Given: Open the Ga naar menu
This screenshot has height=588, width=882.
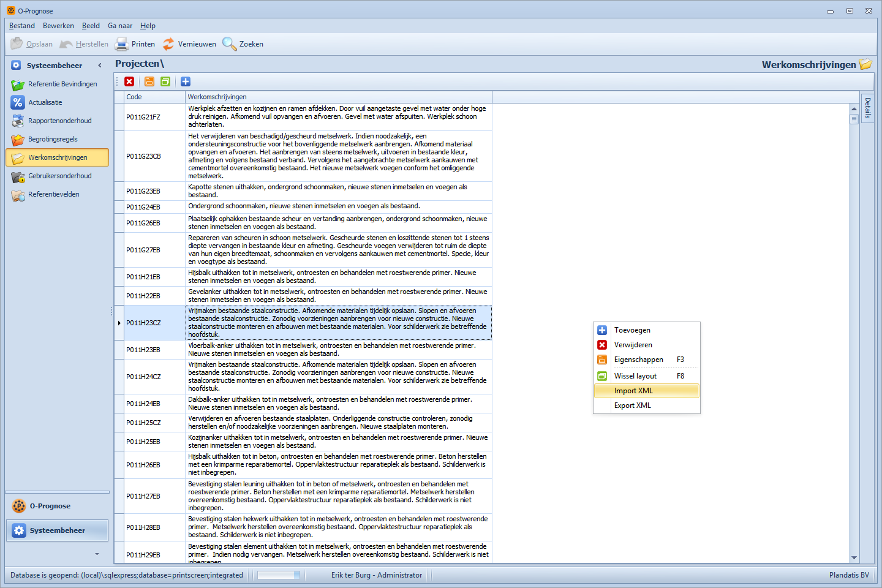Looking at the screenshot, I should [120, 26].
